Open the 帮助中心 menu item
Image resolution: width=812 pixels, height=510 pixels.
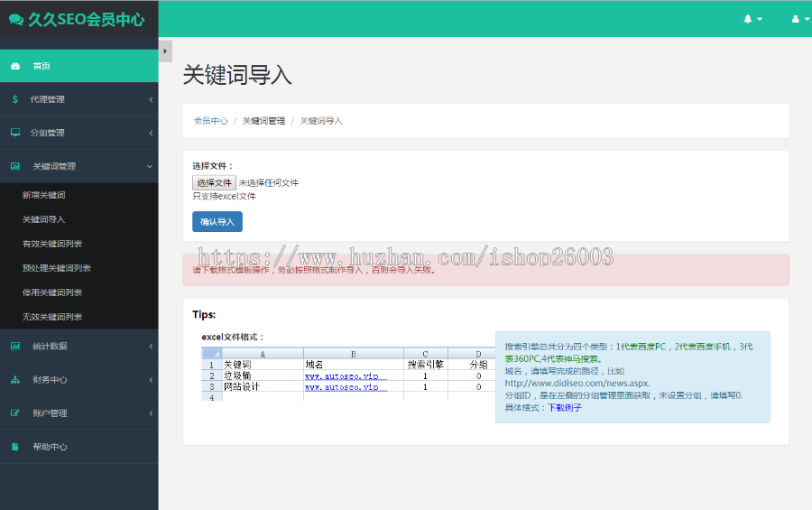tap(78, 447)
